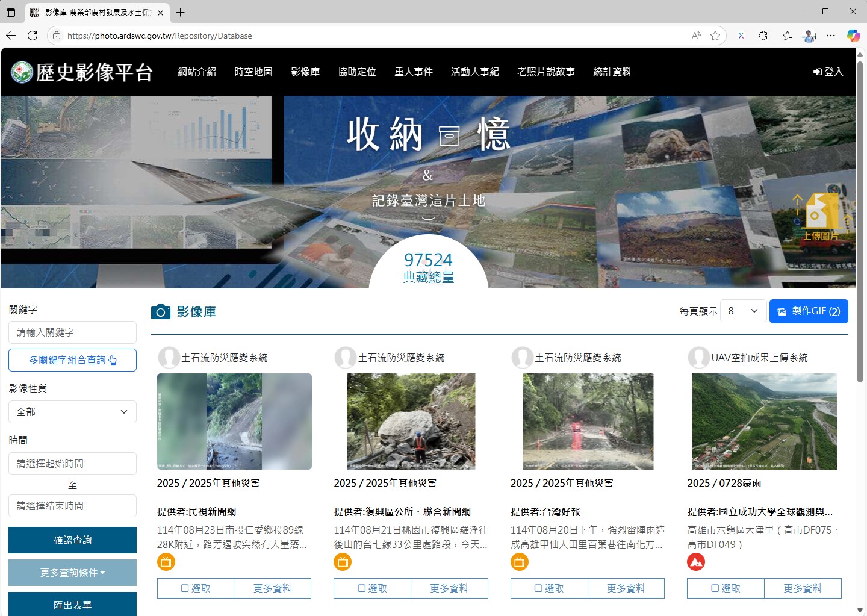Click the 製作GIF (2) button

pyautogui.click(x=809, y=311)
